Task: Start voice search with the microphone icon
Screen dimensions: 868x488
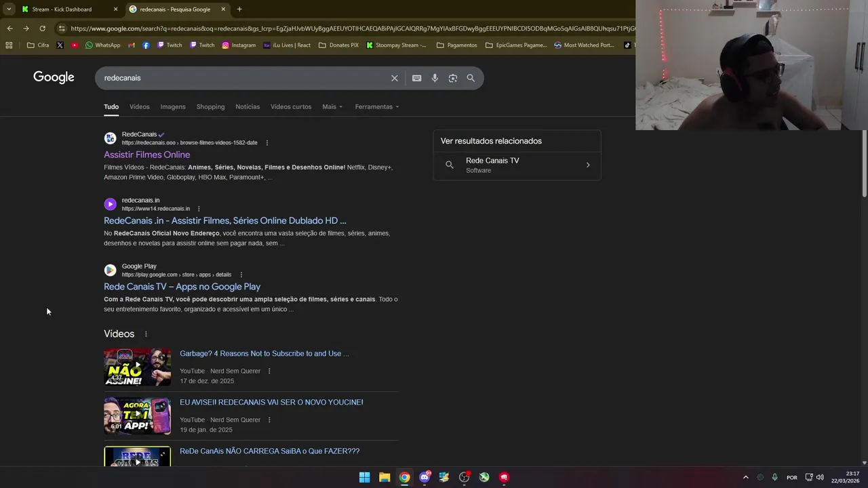Action: (x=435, y=78)
